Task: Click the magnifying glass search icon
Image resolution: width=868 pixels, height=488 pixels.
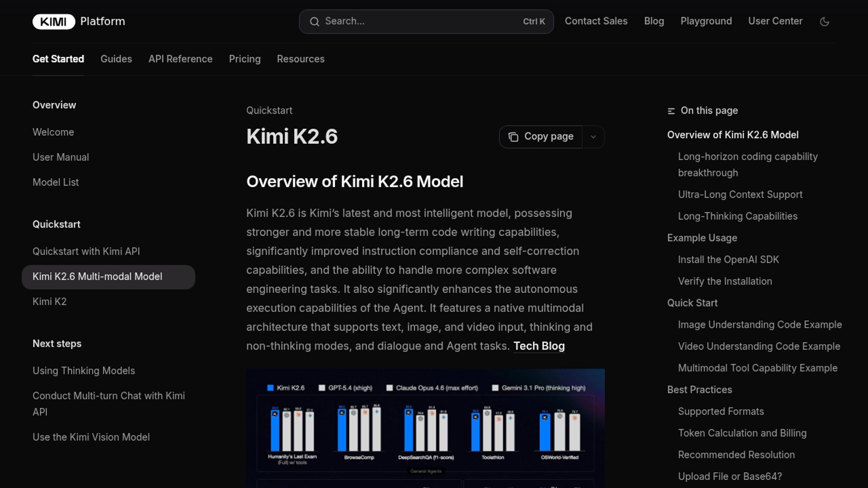Action: 315,21
